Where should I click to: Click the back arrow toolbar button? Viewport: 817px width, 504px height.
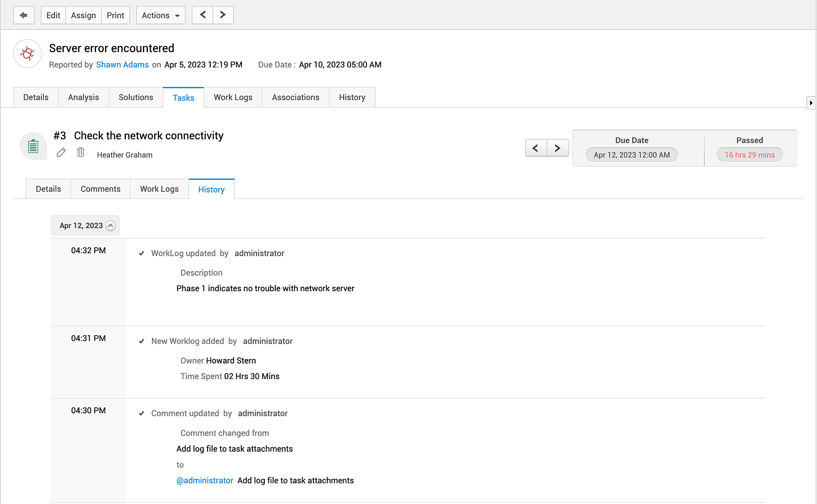coord(24,15)
